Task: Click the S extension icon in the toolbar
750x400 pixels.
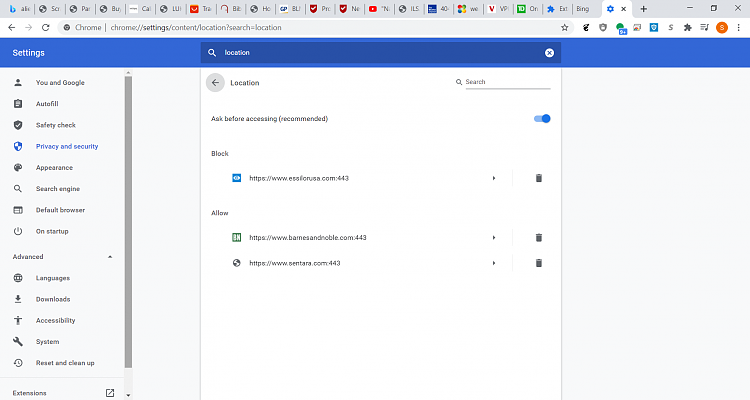Action: pyautogui.click(x=671, y=28)
